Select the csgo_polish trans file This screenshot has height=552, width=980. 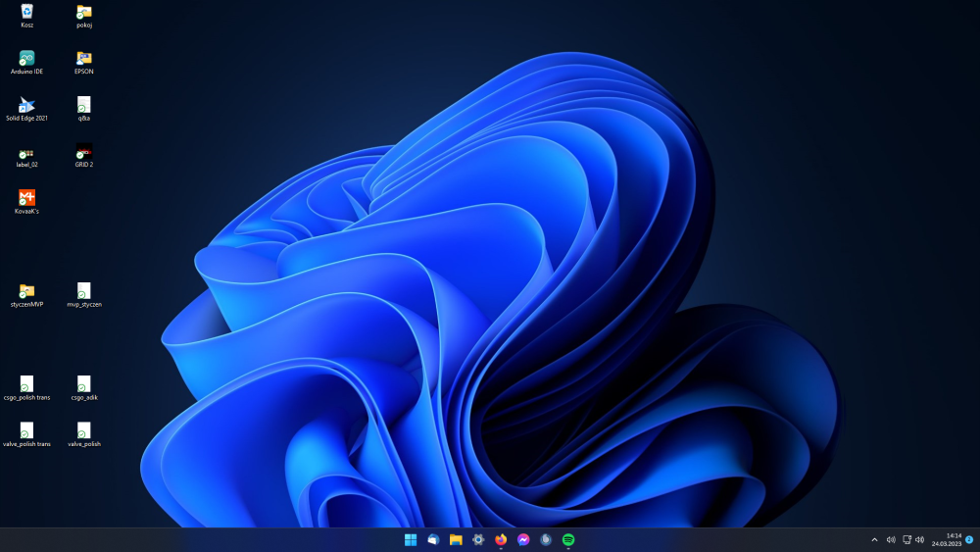pos(26,388)
